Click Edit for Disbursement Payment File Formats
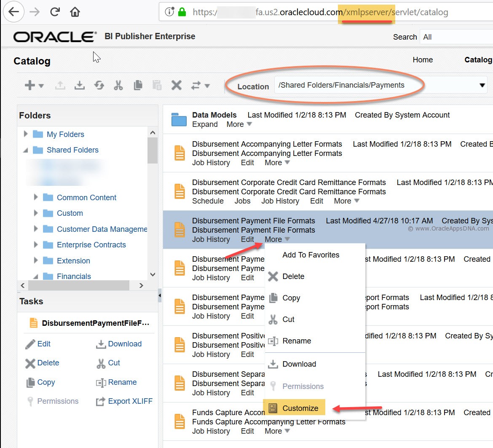The width and height of the screenshot is (493, 448). [x=247, y=239]
